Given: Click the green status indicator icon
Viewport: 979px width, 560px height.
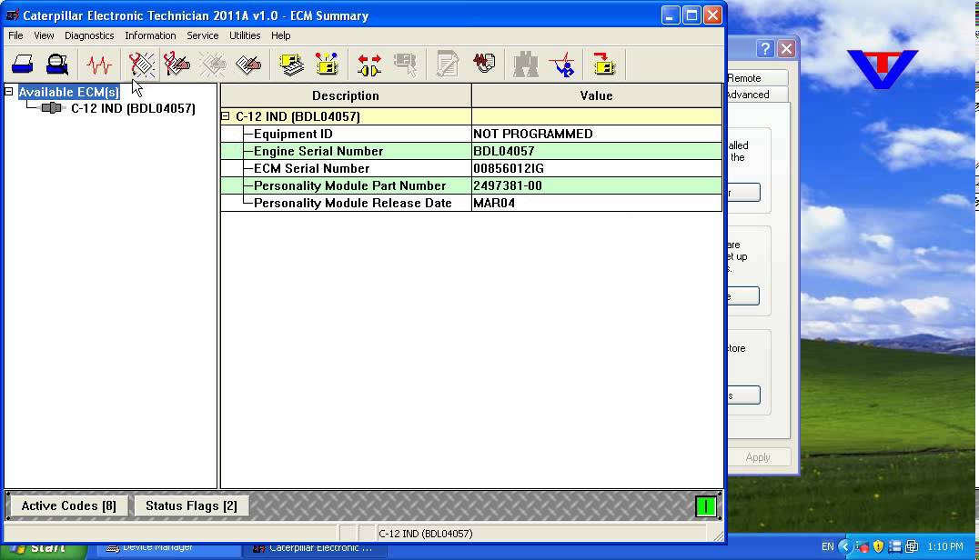Looking at the screenshot, I should tap(706, 506).
